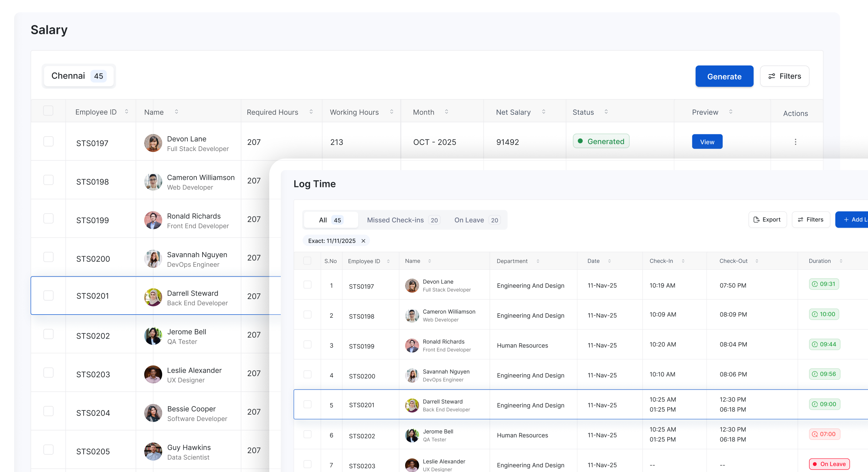Remove the Exact 11/11/2025 filter chip

pos(363,241)
